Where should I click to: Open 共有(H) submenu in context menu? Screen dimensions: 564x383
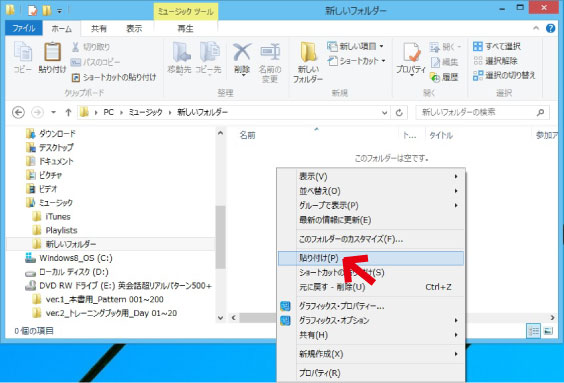[x=371, y=335]
